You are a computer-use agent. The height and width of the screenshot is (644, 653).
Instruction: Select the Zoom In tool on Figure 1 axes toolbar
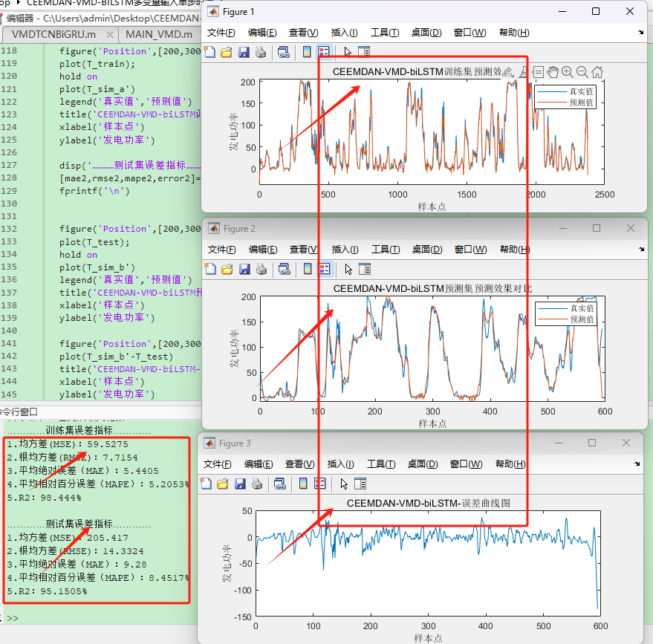(x=567, y=71)
